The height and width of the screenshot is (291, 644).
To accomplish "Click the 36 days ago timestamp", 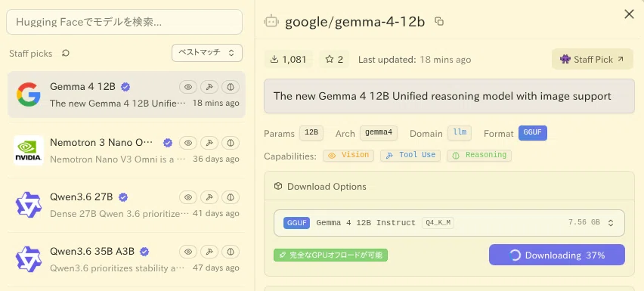I will [216, 159].
